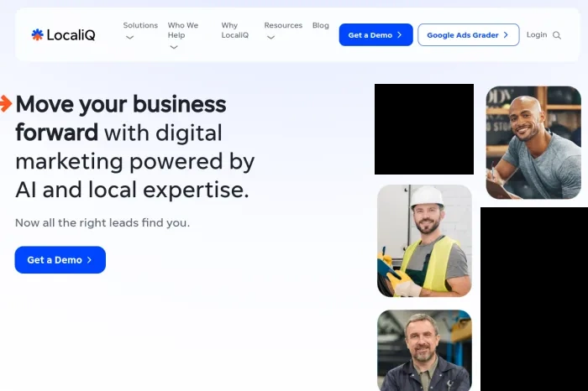Open the search magnifier icon
Screen dimensions: 588x391
(x=557, y=35)
